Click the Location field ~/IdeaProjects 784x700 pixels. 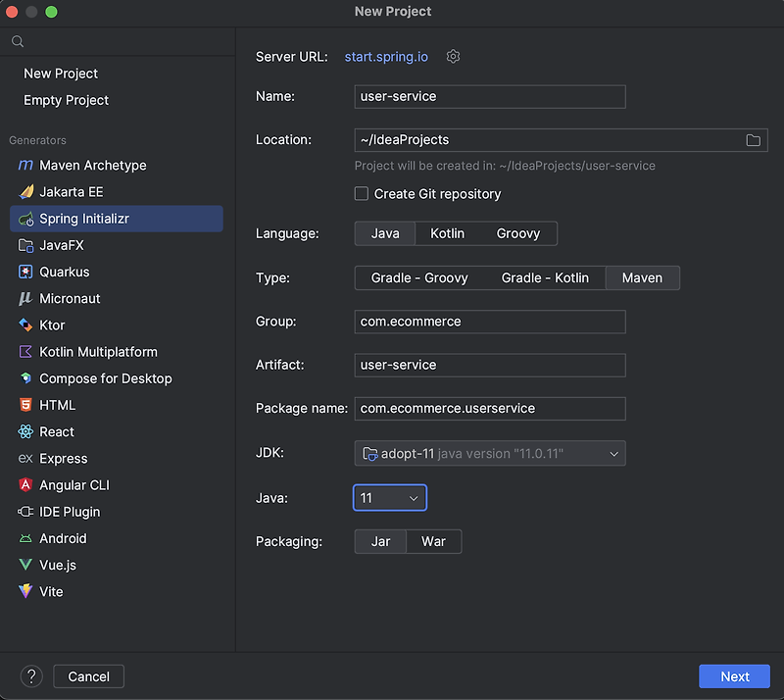[561, 140]
